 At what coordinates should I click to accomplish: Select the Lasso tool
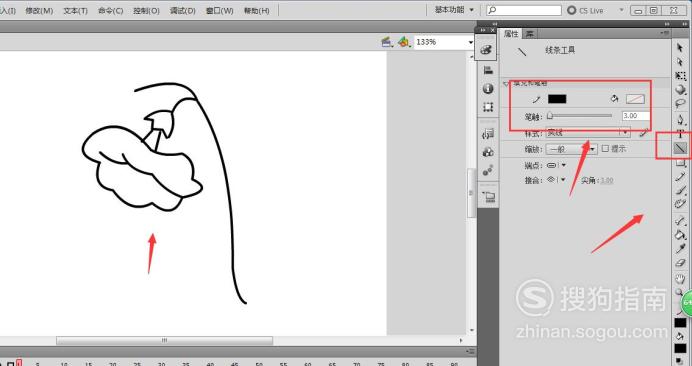(680, 104)
